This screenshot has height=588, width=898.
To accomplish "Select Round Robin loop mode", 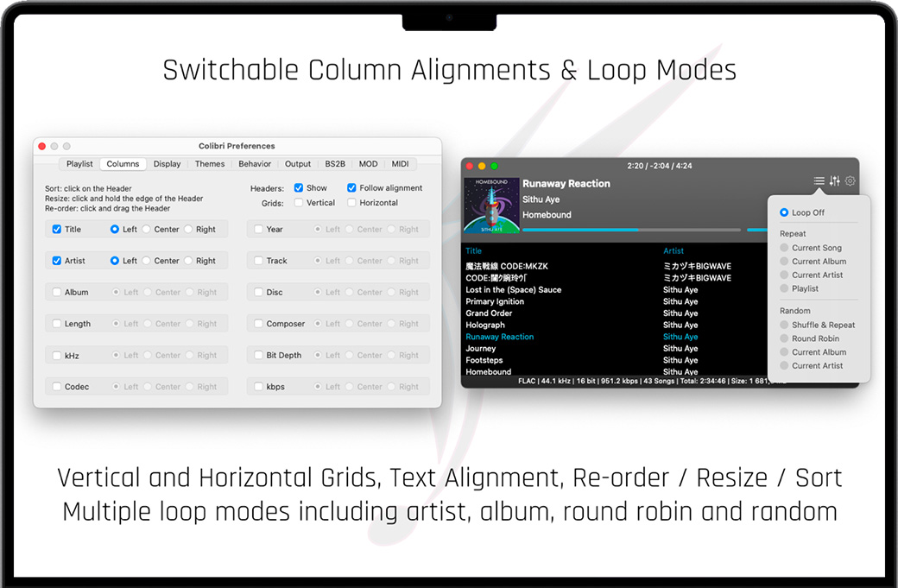I will point(784,338).
